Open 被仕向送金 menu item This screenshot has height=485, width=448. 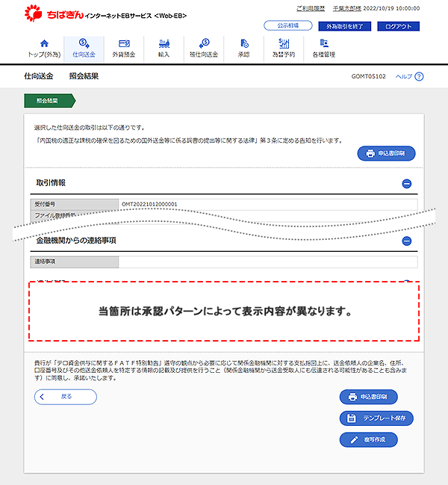point(204,49)
